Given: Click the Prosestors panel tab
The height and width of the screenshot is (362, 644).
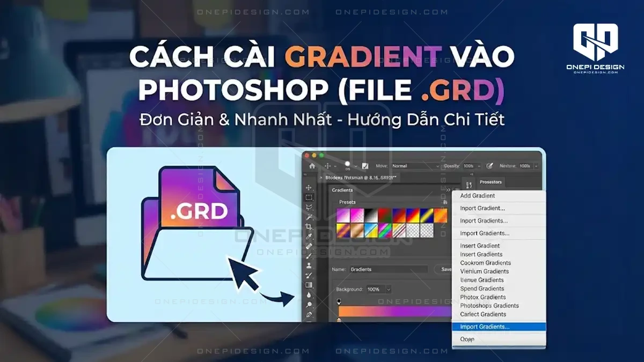Looking at the screenshot, I should 491,182.
